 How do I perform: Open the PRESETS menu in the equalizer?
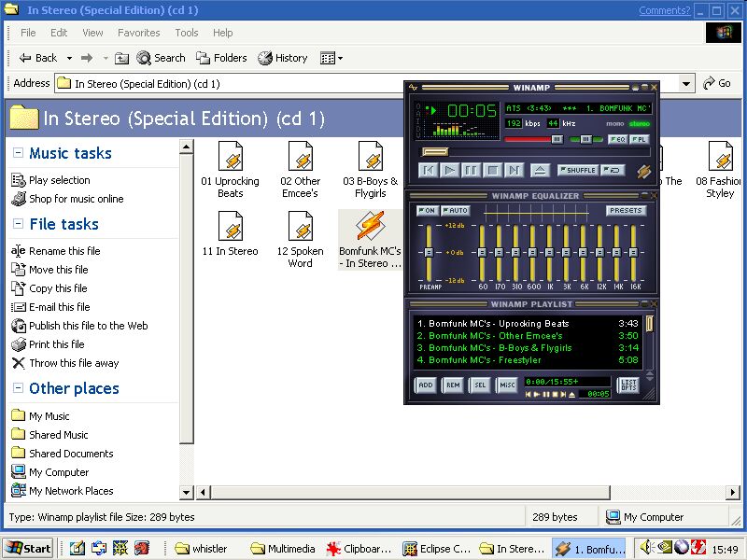(x=627, y=211)
